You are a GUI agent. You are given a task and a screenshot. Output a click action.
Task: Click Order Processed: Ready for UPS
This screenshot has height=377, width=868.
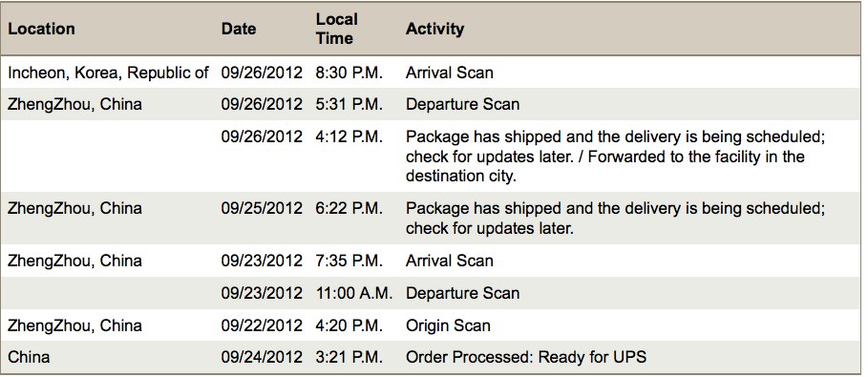pos(526,357)
